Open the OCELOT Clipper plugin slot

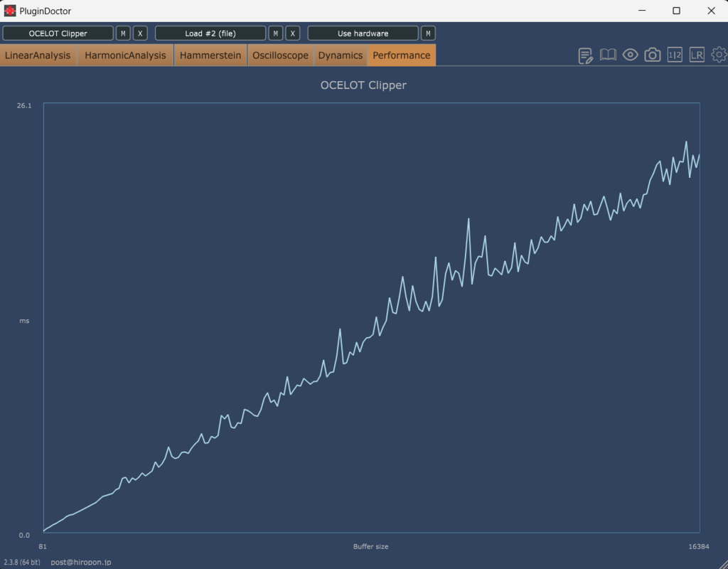(58, 33)
